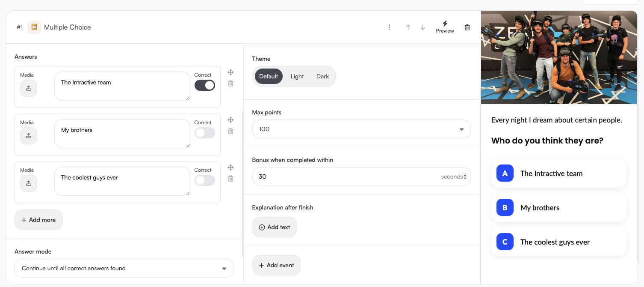Upload media for "The Intractive team" answer
644x287 pixels.
tap(29, 88)
